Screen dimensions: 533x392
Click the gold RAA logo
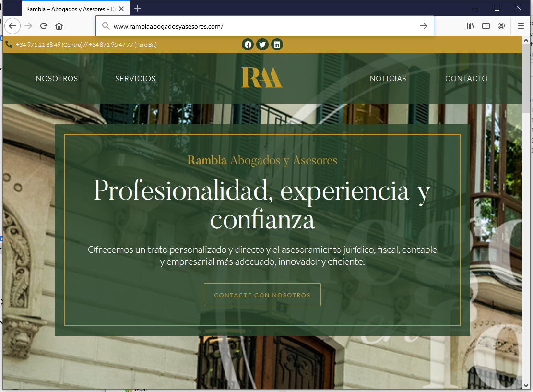262,78
